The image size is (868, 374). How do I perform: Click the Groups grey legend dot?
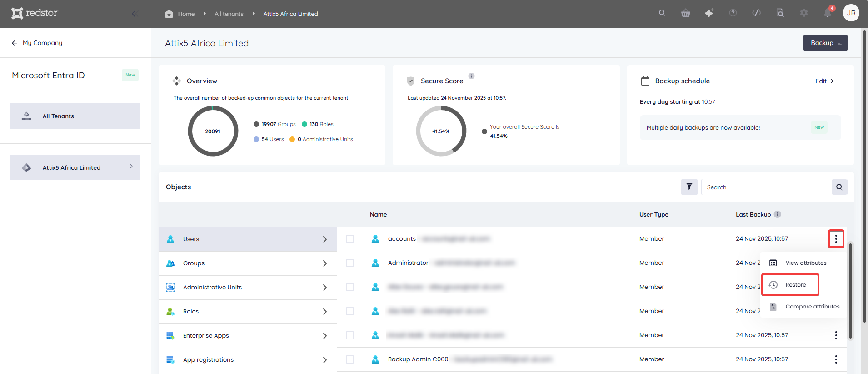[x=256, y=124]
